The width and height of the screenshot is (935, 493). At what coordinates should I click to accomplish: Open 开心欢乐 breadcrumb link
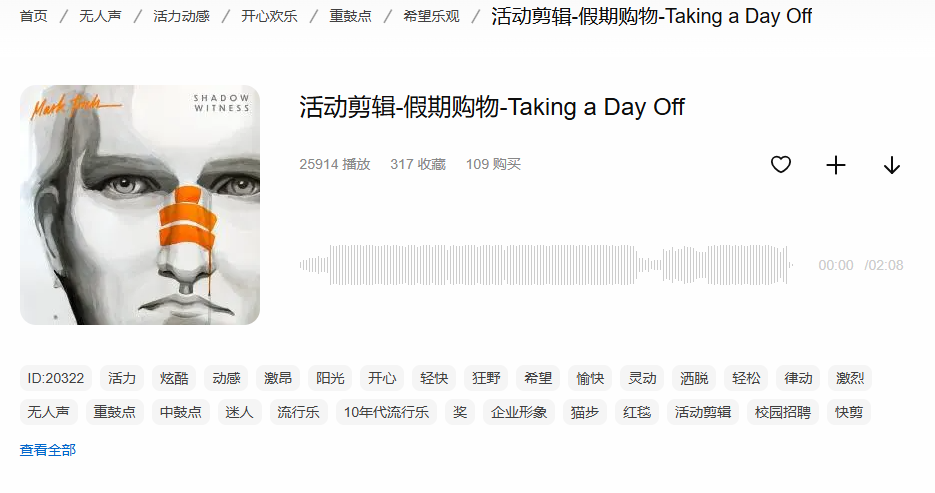pos(270,16)
